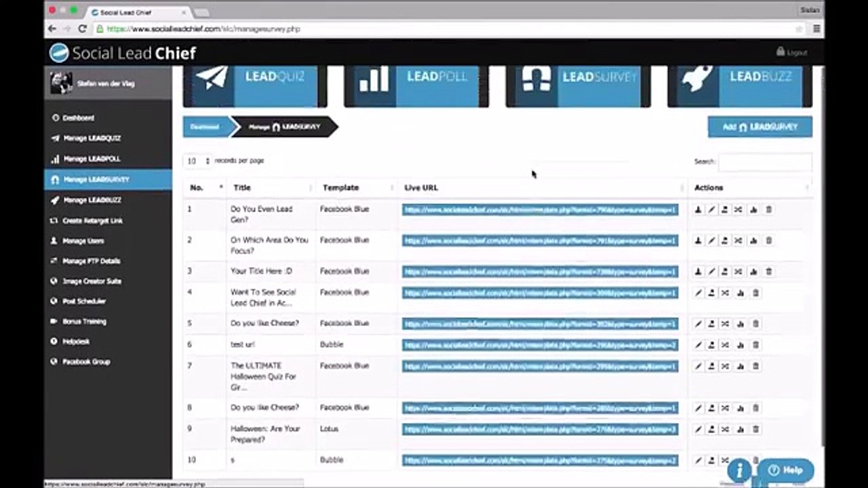Screen dimensions: 868x488
Task: Open bar chart stats for 'Do You Even Lead Gen?'
Action: (x=753, y=209)
